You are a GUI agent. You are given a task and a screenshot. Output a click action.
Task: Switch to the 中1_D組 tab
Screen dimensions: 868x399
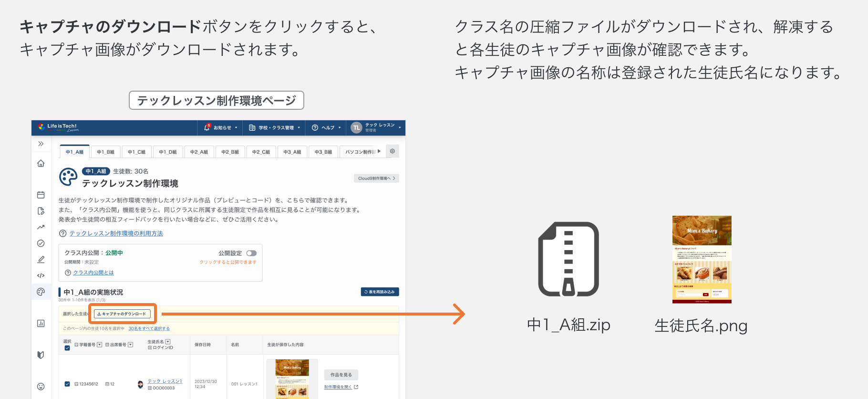pyautogui.click(x=168, y=152)
